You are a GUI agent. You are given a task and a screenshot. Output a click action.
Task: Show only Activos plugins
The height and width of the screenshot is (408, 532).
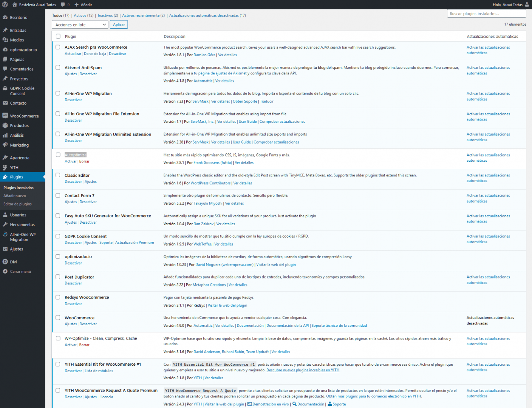80,15
